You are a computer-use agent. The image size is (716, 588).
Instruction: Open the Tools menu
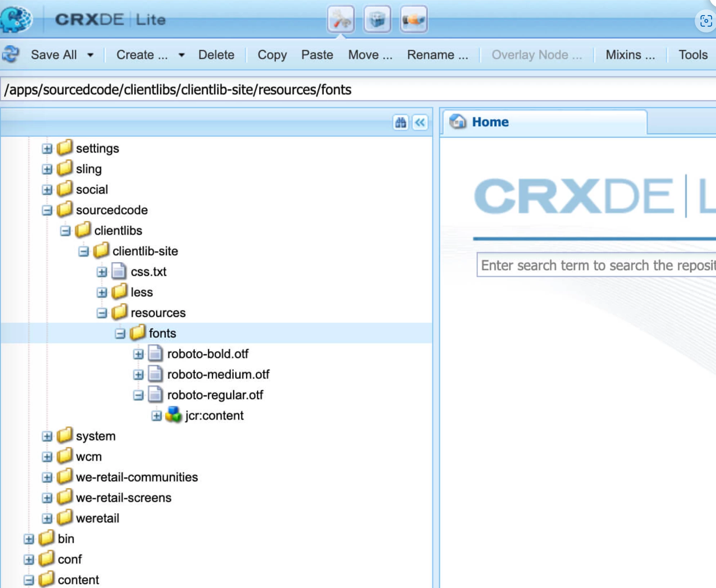tap(693, 55)
